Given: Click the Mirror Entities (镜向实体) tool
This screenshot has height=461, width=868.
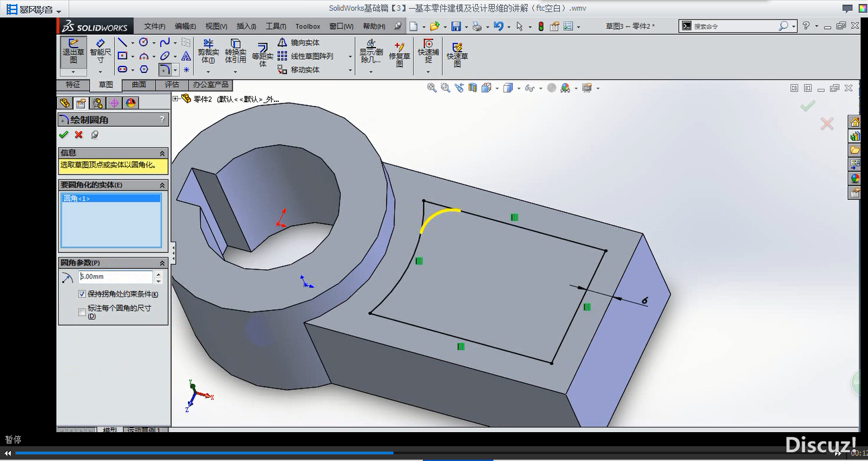Looking at the screenshot, I should point(299,42).
